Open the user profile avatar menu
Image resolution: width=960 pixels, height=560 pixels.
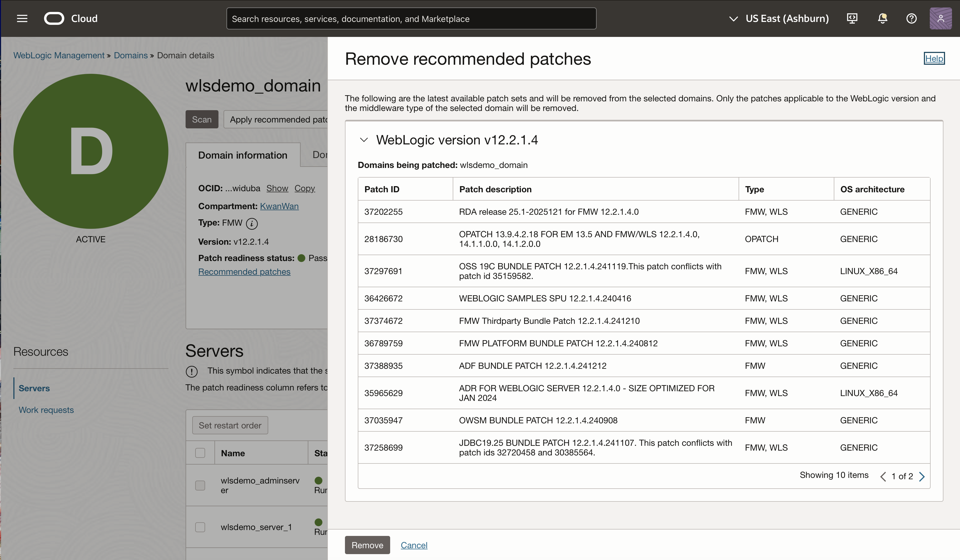pos(940,18)
